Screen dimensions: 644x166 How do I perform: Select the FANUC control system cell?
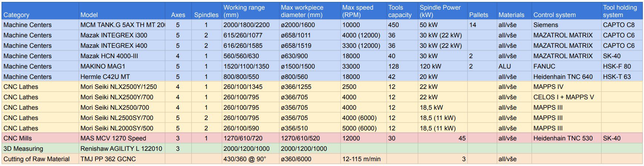click(x=566, y=66)
